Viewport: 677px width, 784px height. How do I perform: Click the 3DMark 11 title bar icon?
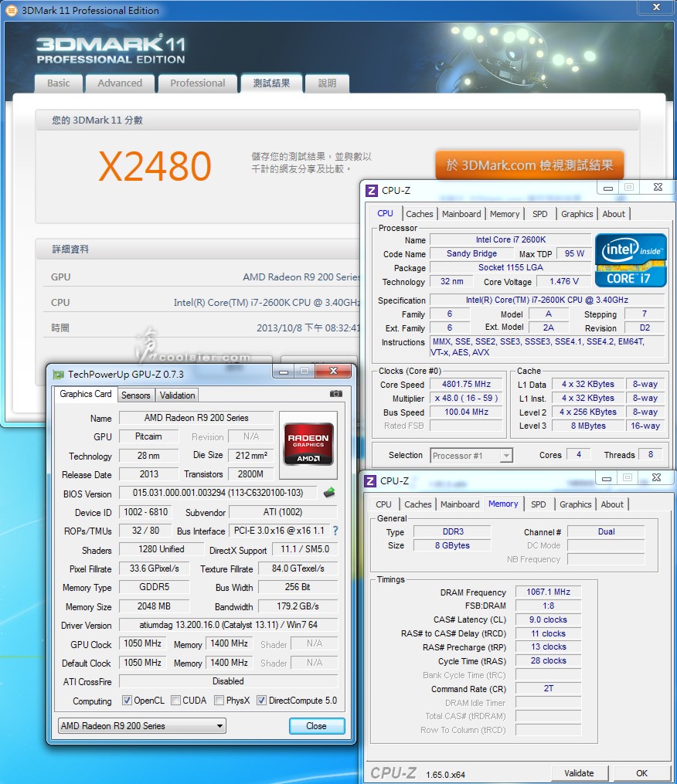pyautogui.click(x=11, y=10)
